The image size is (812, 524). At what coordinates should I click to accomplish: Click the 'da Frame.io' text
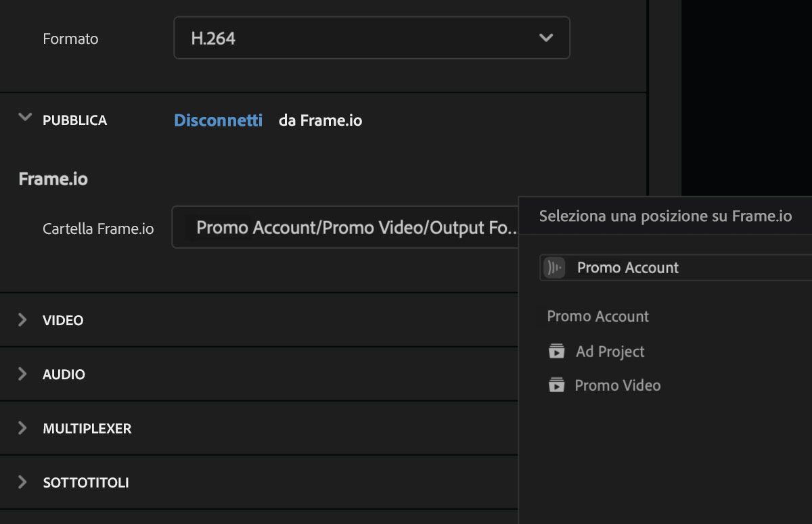click(320, 120)
